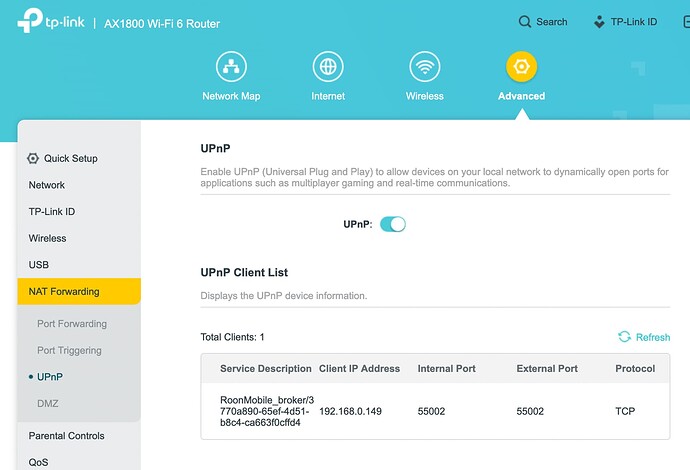Image resolution: width=690 pixels, height=470 pixels.
Task: Click the TCP protocol cell
Action: coord(625,411)
